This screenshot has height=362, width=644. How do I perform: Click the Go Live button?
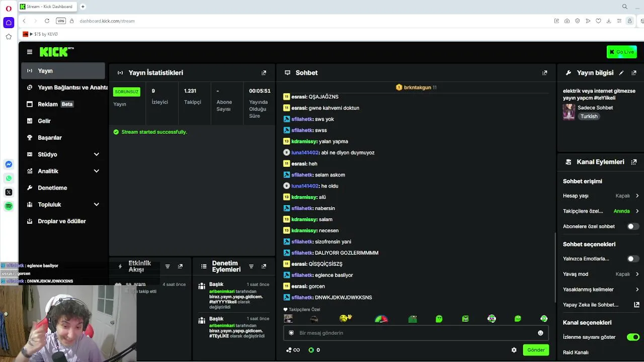[x=621, y=52]
